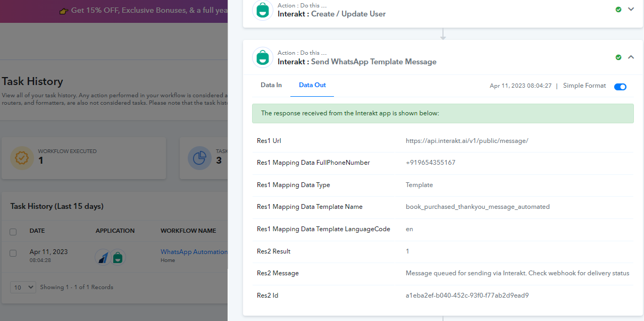644x321 pixels.
Task: Expand the Create / Update User step
Action: click(631, 9)
